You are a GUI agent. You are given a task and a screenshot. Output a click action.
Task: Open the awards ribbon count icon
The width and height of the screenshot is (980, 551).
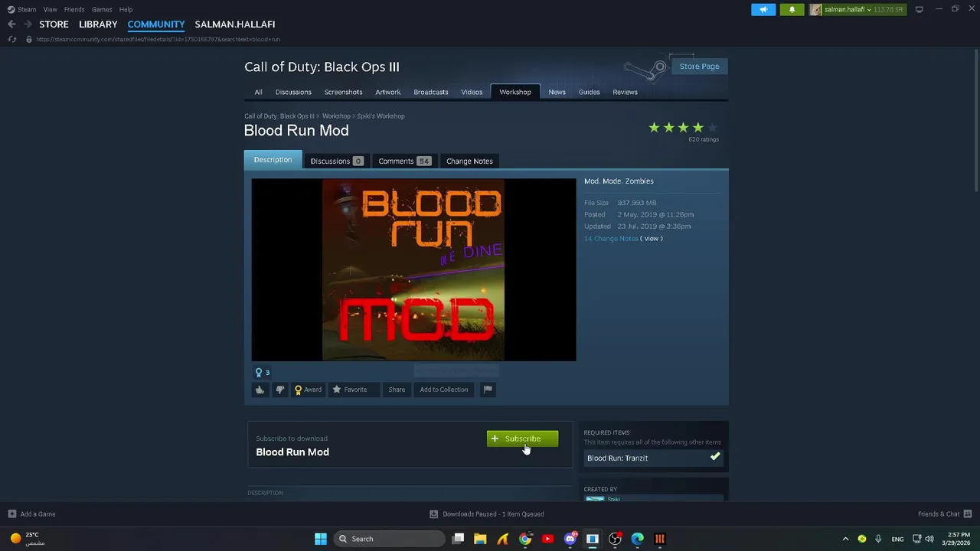point(262,373)
